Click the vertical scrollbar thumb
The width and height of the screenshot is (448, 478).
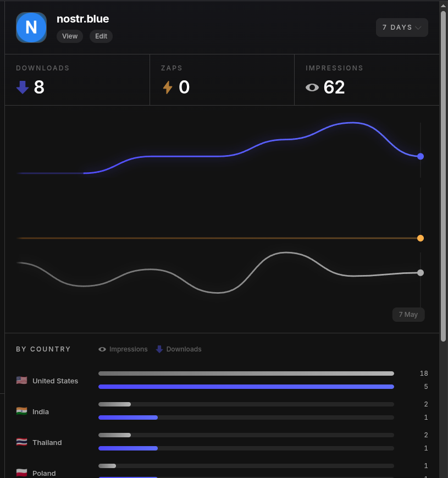point(444,176)
